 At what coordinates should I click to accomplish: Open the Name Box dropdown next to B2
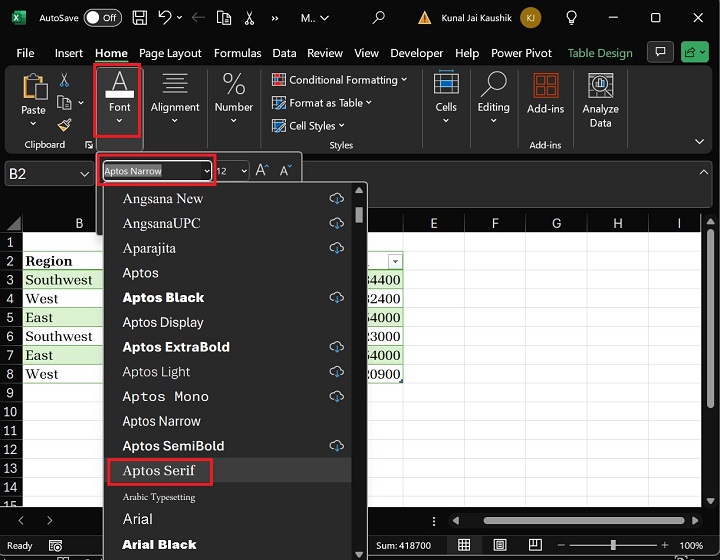pyautogui.click(x=84, y=174)
